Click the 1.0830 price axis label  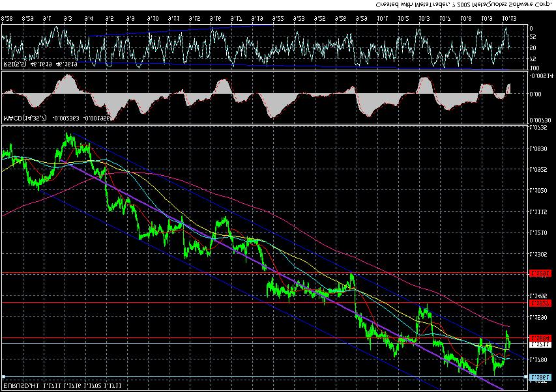pos(538,149)
